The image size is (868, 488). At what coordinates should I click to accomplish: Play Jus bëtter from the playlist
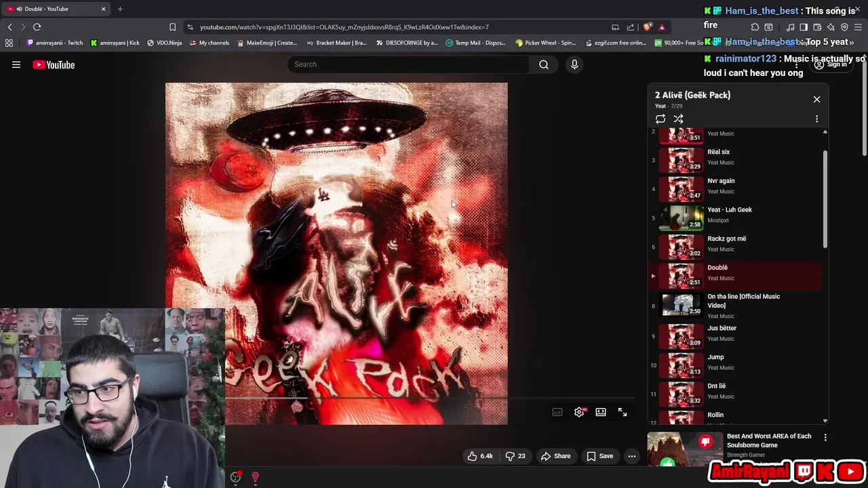pyautogui.click(x=735, y=336)
